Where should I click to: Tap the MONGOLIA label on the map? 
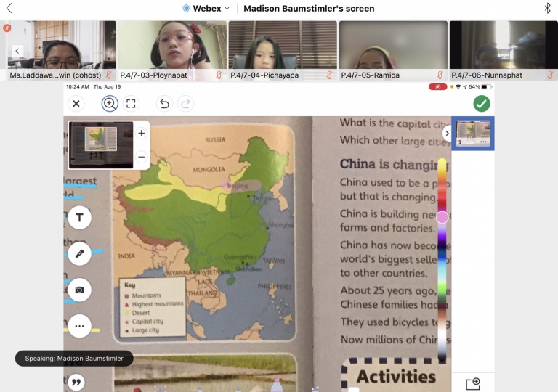click(209, 170)
